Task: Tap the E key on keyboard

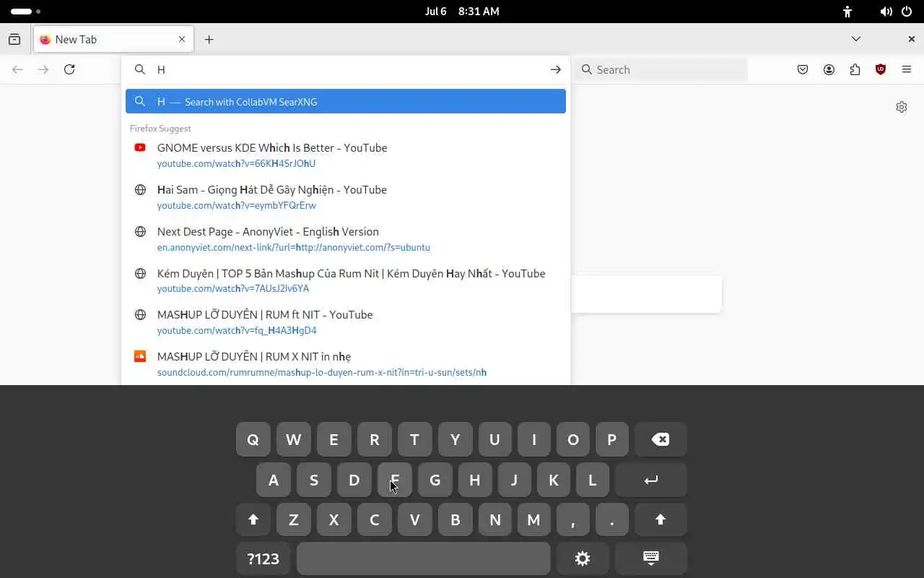Action: tap(334, 439)
